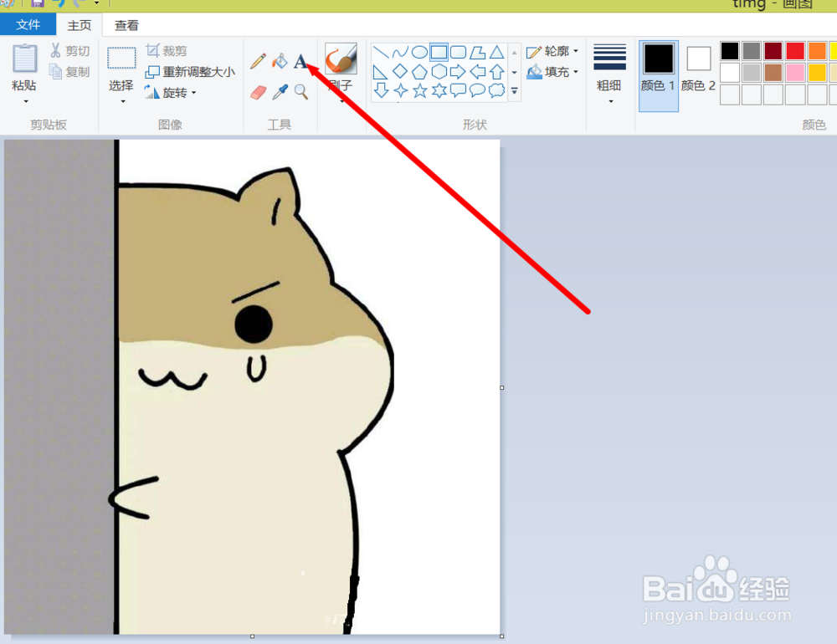The width and height of the screenshot is (837, 644).
Task: Choose the Right arrow shape
Action: coord(458,71)
